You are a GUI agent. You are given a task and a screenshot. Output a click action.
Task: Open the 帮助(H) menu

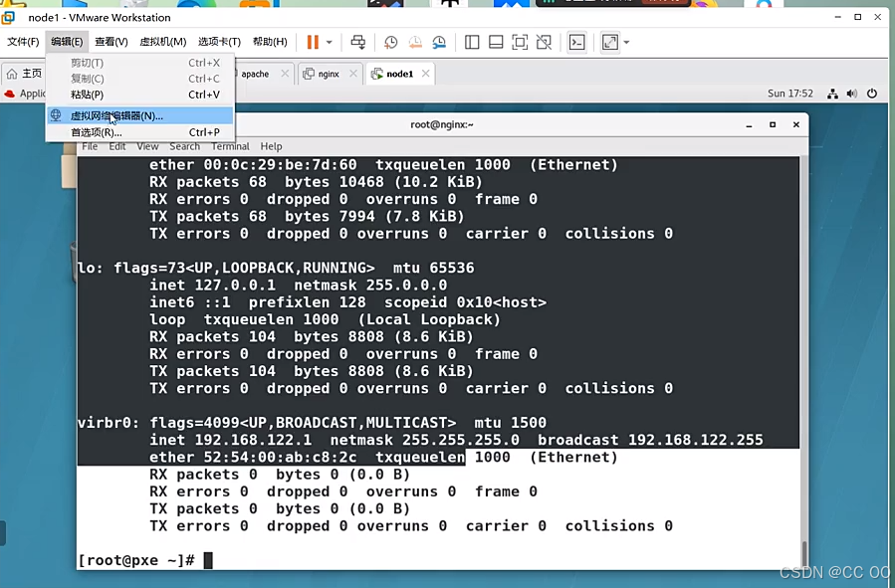[x=270, y=42]
